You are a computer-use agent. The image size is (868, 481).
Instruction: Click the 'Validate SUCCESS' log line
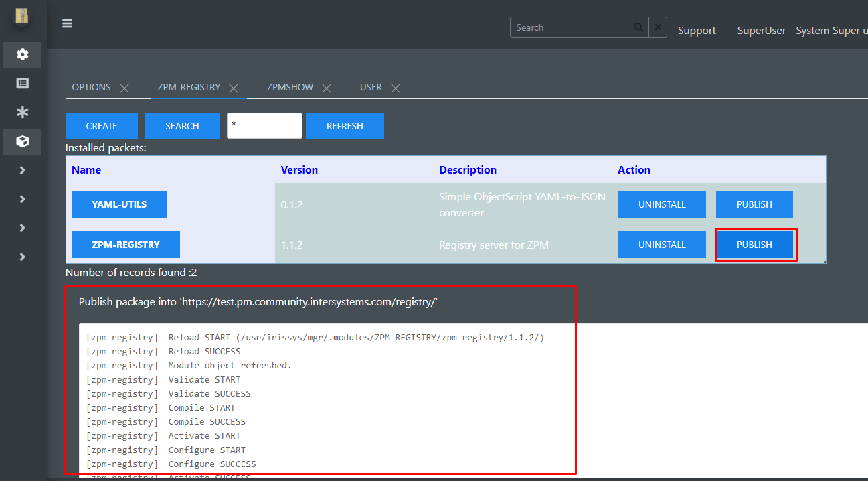169,394
